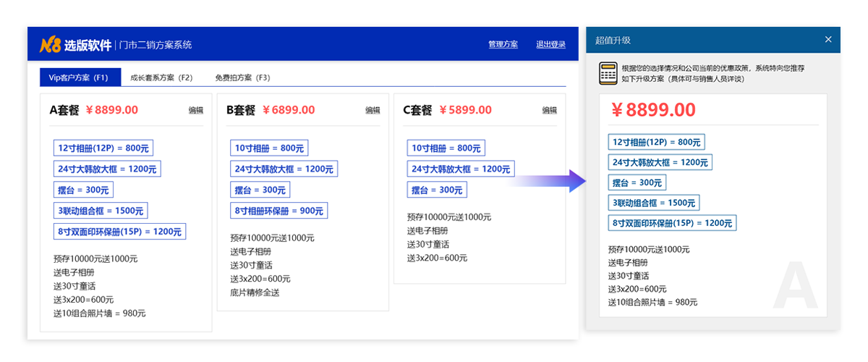This screenshot has width=868, height=362.
Task: Edit the A套餐 package
Action: [x=196, y=111]
